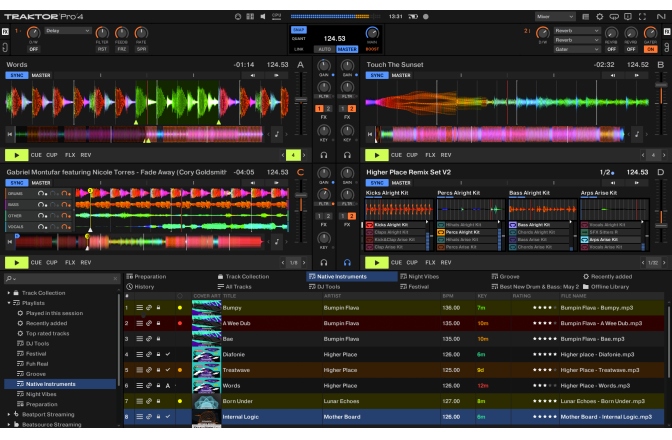Toggle SNAP in master panel

point(298,30)
